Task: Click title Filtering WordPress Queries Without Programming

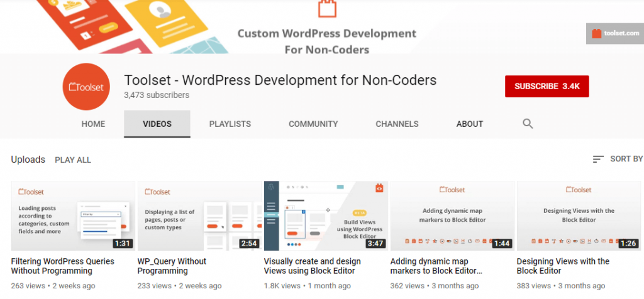Action: (63, 266)
